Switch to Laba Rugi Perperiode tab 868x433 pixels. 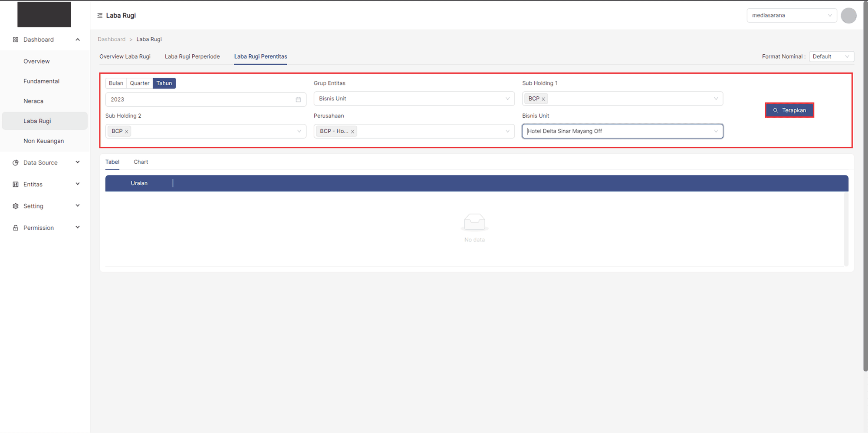[192, 57]
